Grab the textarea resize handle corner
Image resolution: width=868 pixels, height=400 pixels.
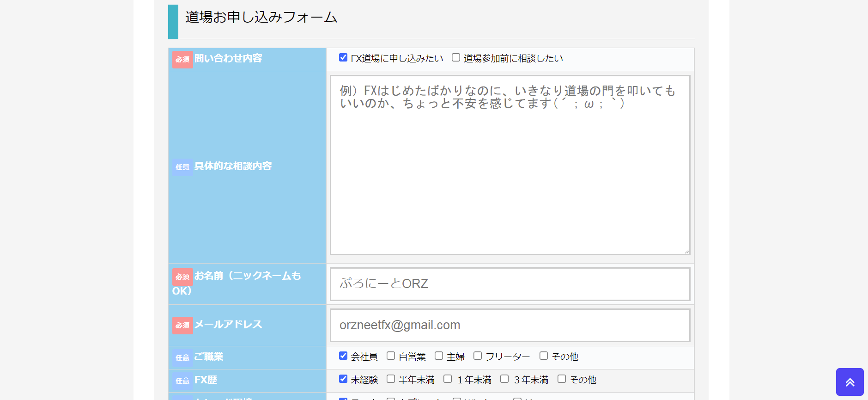(x=686, y=251)
